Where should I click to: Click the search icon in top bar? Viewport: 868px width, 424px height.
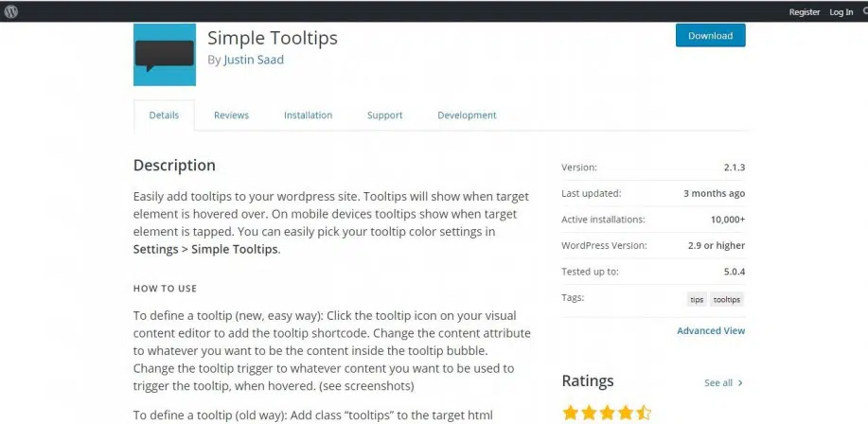coord(864,11)
